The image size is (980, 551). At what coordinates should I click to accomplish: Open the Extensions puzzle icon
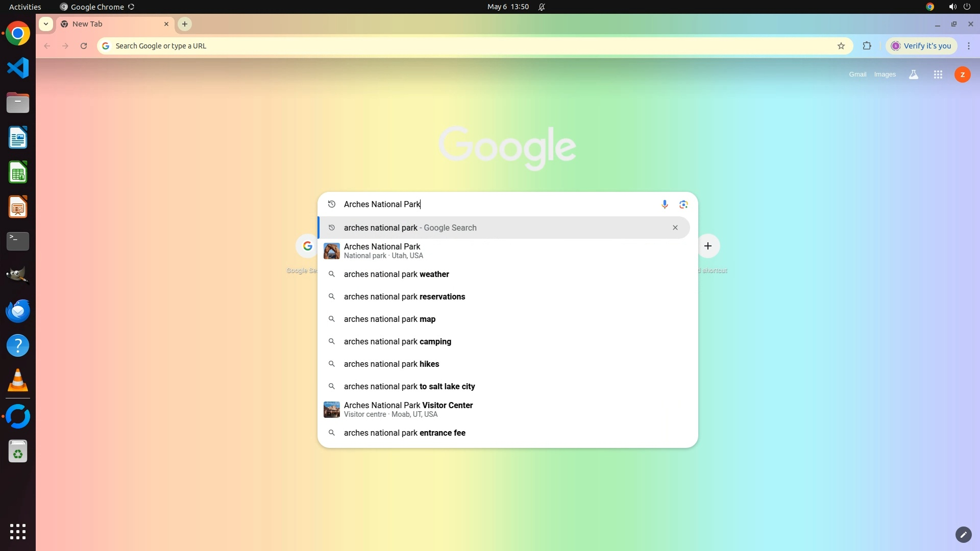pos(867,46)
